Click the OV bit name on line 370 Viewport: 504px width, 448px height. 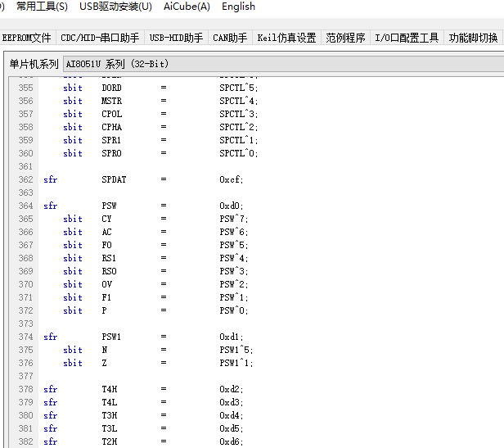(107, 284)
